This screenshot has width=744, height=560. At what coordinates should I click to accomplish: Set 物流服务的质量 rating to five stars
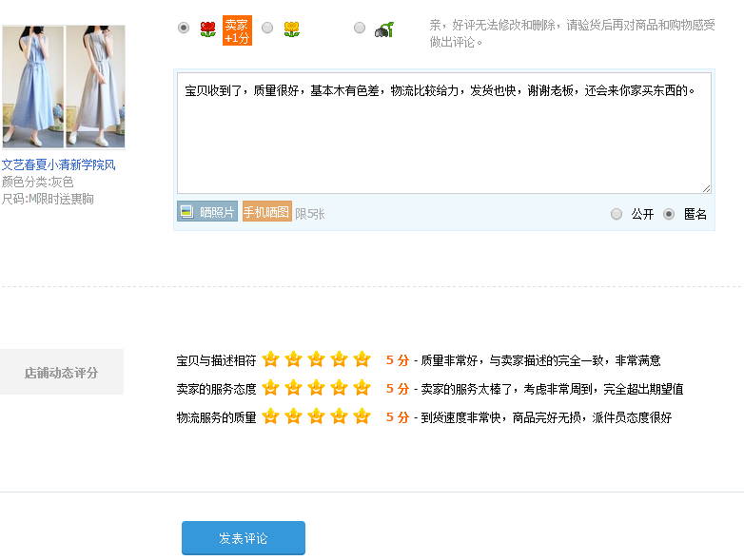[x=362, y=416]
